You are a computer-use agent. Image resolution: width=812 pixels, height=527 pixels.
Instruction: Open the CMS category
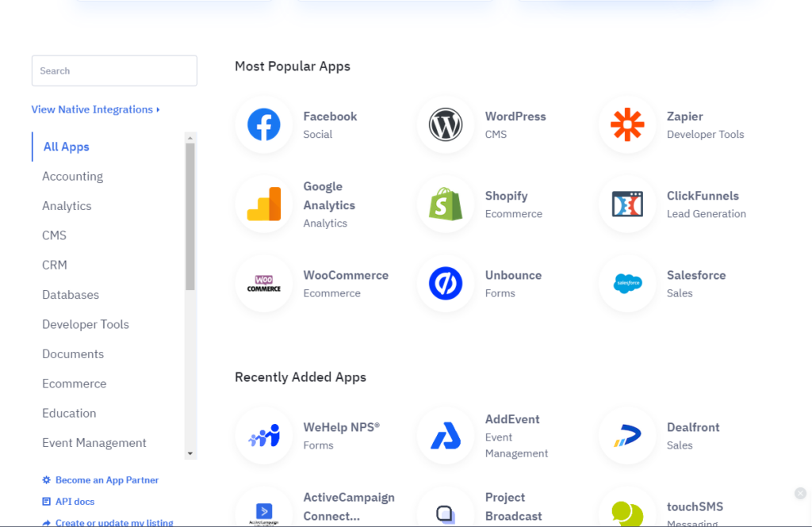tap(55, 235)
